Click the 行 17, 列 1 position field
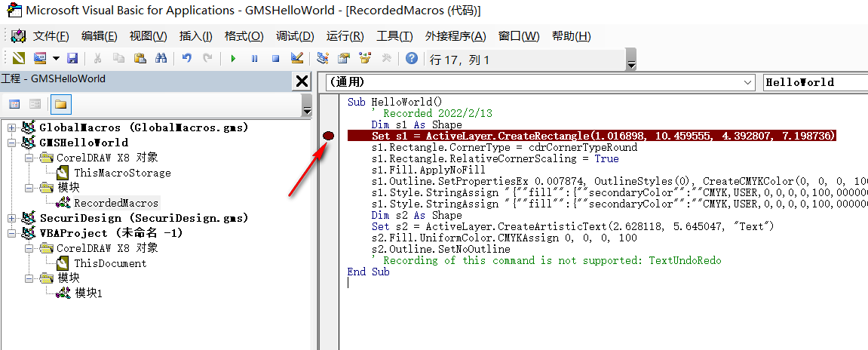The image size is (868, 350). (x=526, y=60)
